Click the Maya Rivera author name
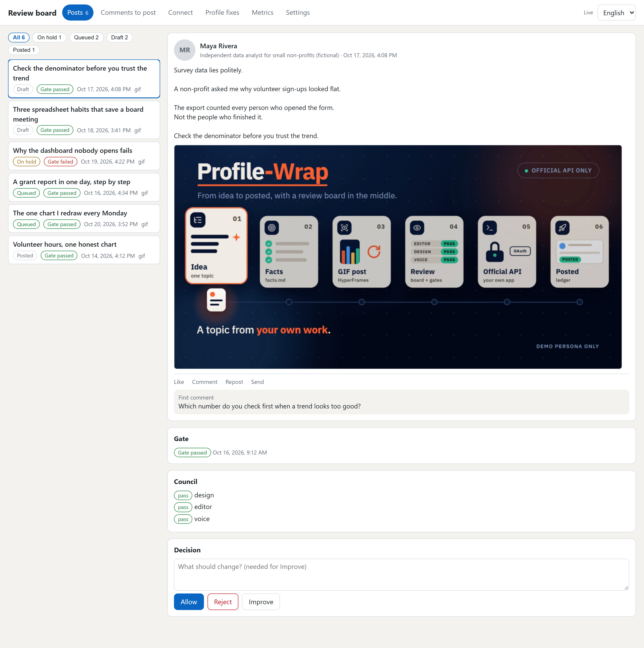644x648 pixels. tap(218, 46)
